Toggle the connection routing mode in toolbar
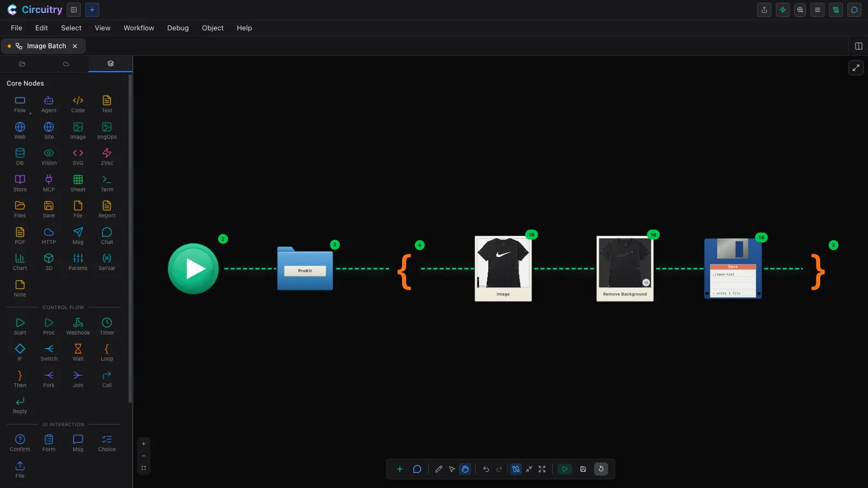The image size is (868, 488). (x=516, y=469)
